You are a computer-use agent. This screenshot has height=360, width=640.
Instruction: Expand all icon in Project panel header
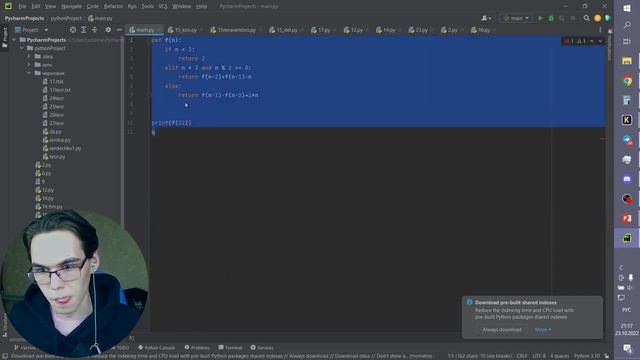click(84, 30)
